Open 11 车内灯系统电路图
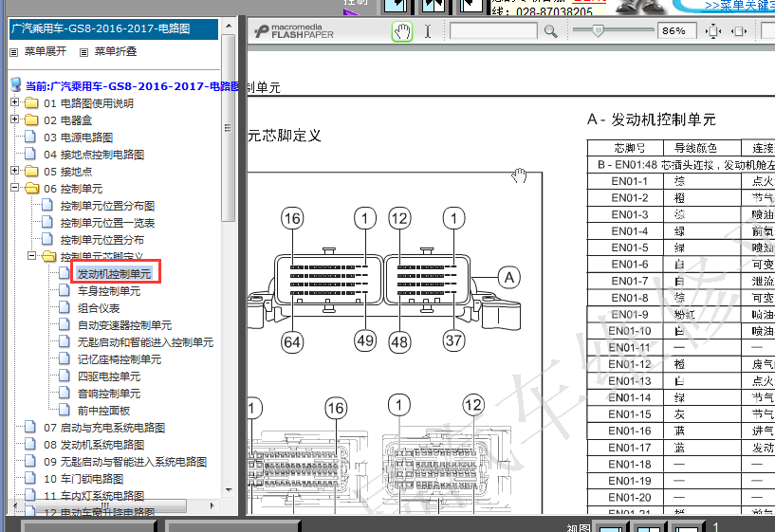The image size is (775, 532). pos(94,496)
